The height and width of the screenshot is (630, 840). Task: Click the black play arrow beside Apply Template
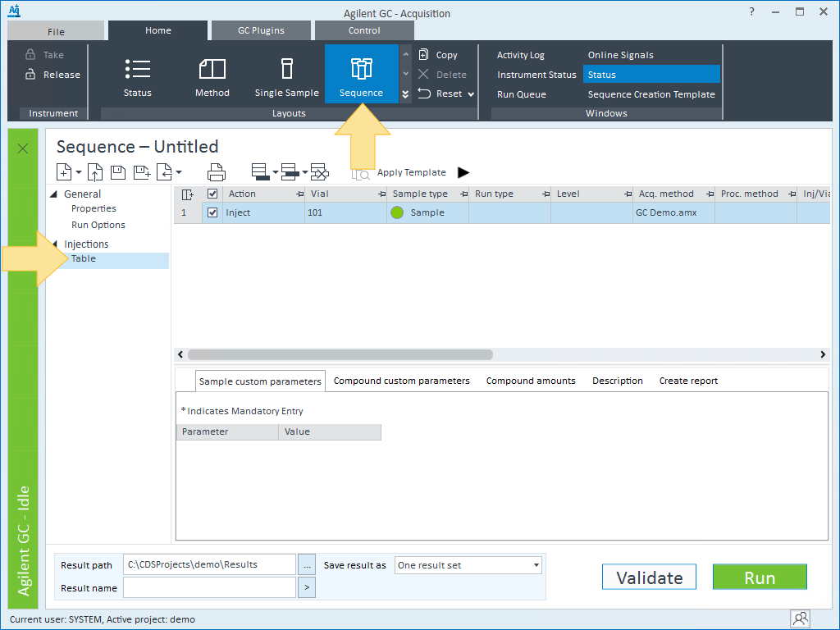[x=463, y=172]
